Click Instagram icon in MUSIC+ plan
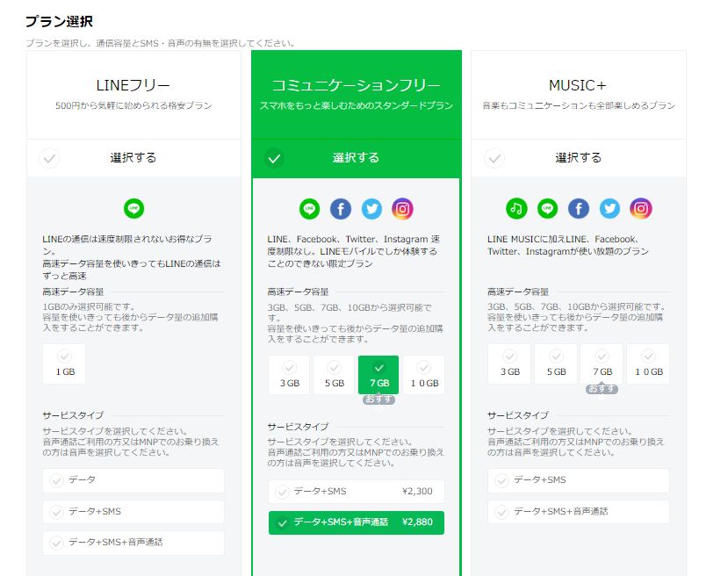This screenshot has height=576, width=728. (x=641, y=208)
